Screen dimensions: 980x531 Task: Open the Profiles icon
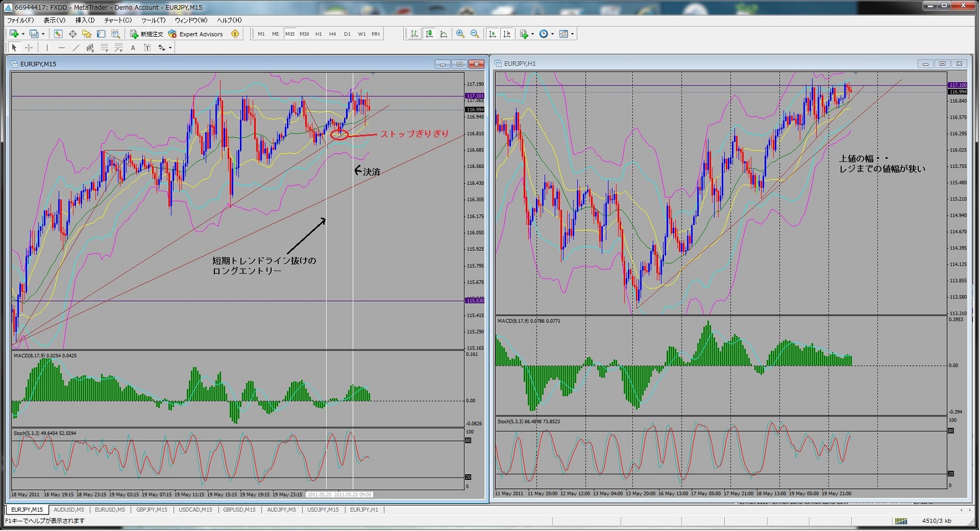(34, 34)
